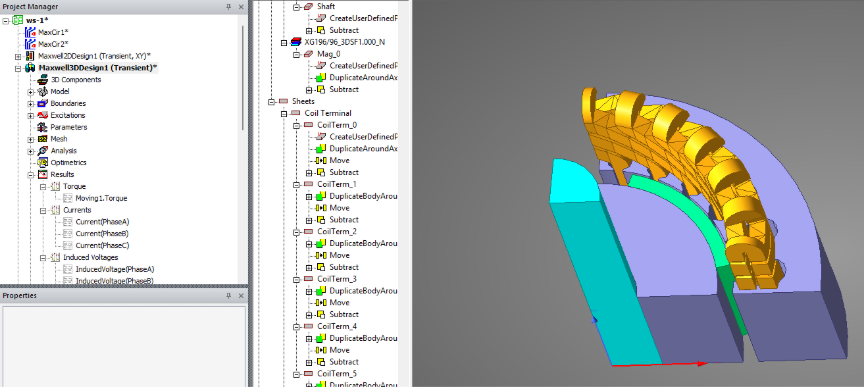Click the Shaft object icon
The height and width of the screenshot is (387, 864).
click(x=309, y=7)
